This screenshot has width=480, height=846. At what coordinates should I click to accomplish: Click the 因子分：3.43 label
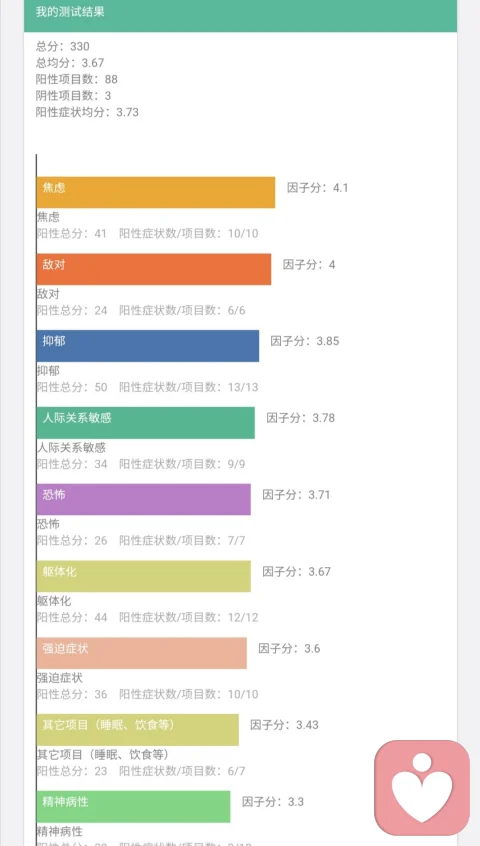coord(284,725)
